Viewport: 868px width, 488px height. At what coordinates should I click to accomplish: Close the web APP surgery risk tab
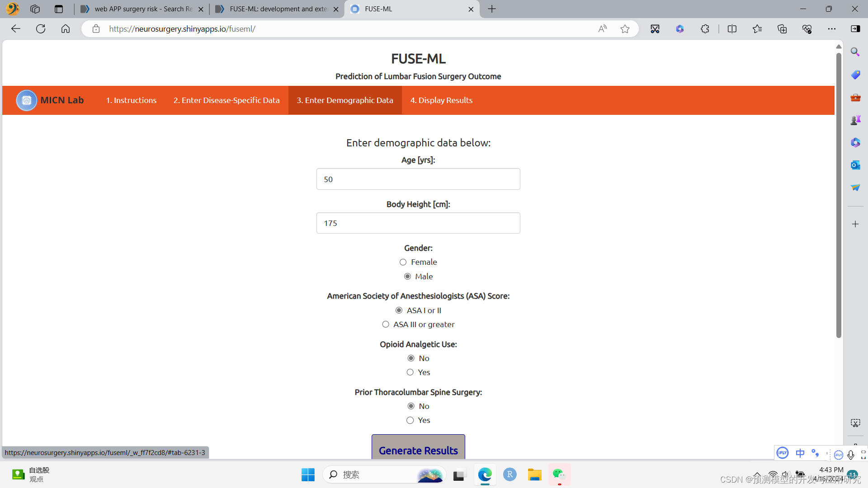[x=201, y=9]
